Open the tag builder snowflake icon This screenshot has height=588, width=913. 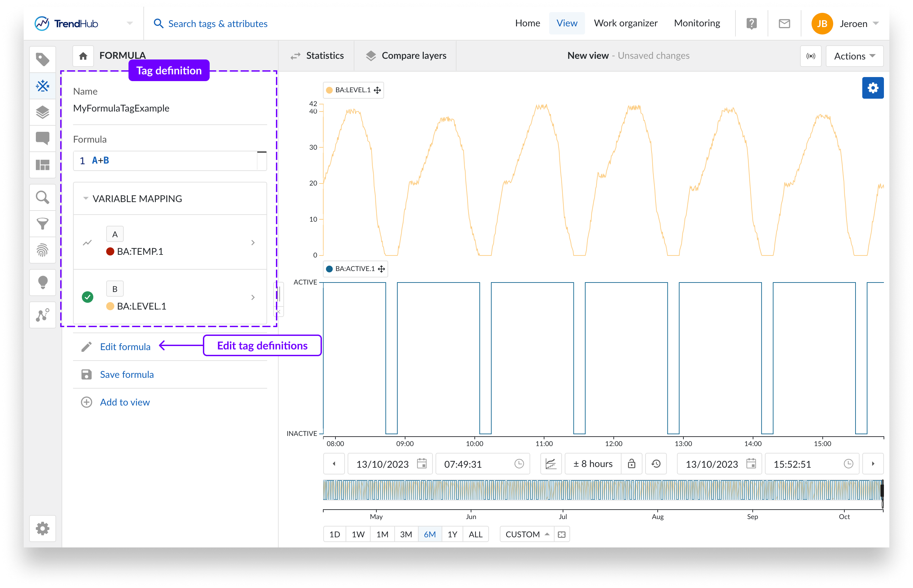tap(42, 86)
